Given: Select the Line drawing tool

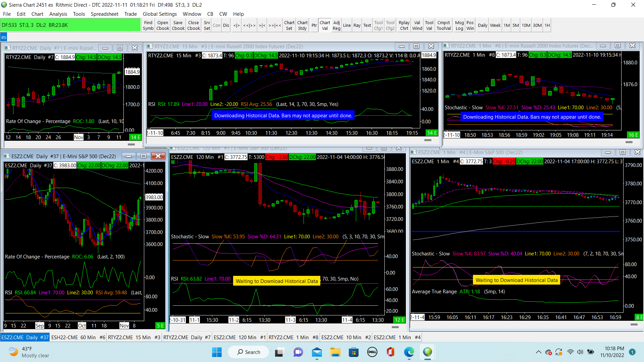Looking at the screenshot, I should pos(347,25).
